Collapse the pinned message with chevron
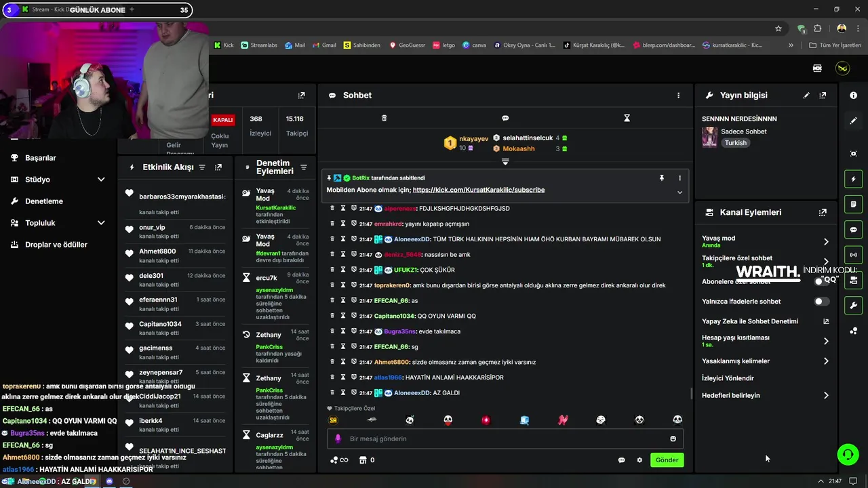This screenshot has width=868, height=488. pos(679,192)
